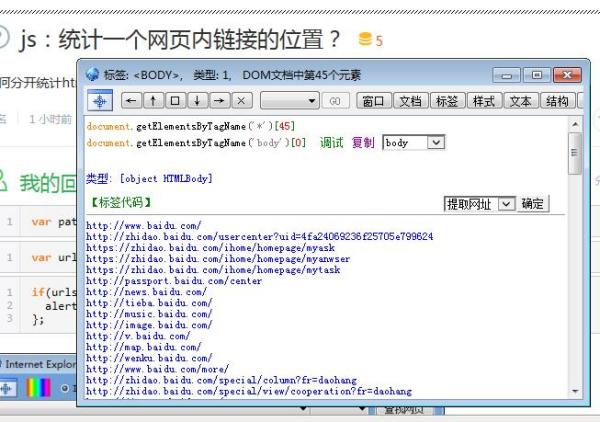Click the homepage/myanwser URL line
Viewport: 600px width, 422px height.
pos(218,259)
